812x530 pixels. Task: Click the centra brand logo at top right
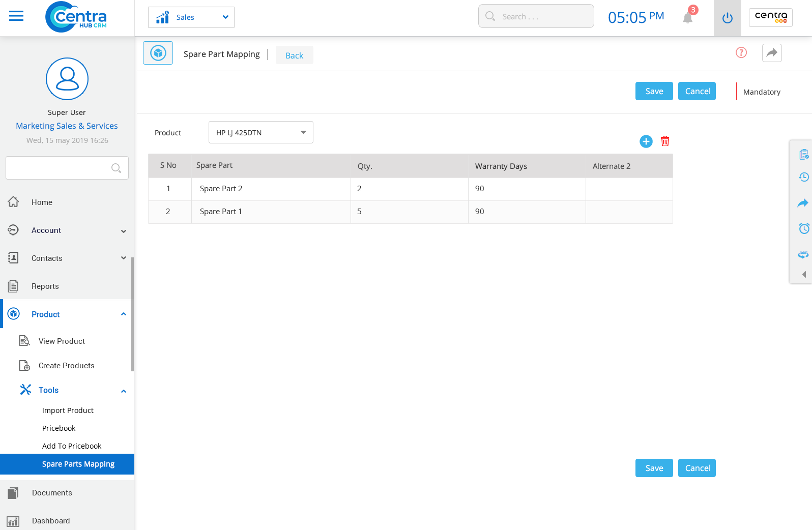coord(771,17)
